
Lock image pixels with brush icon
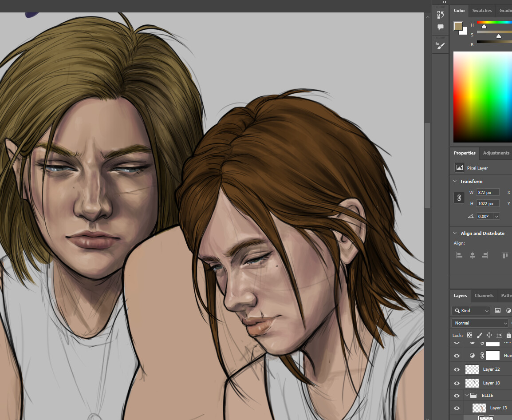pyautogui.click(x=479, y=335)
